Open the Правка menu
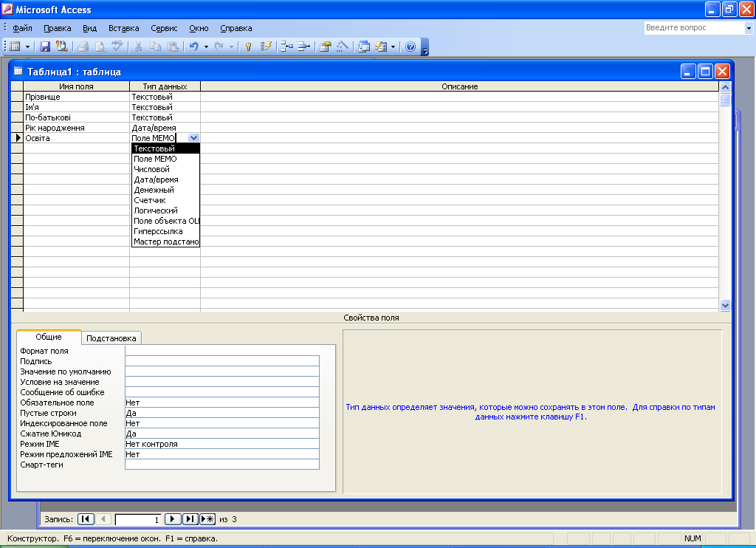 tap(58, 28)
